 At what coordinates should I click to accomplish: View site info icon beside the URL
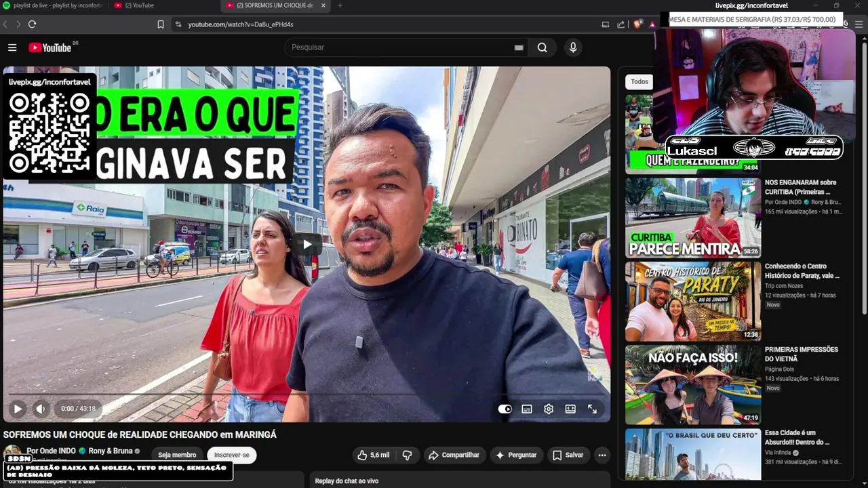click(178, 24)
